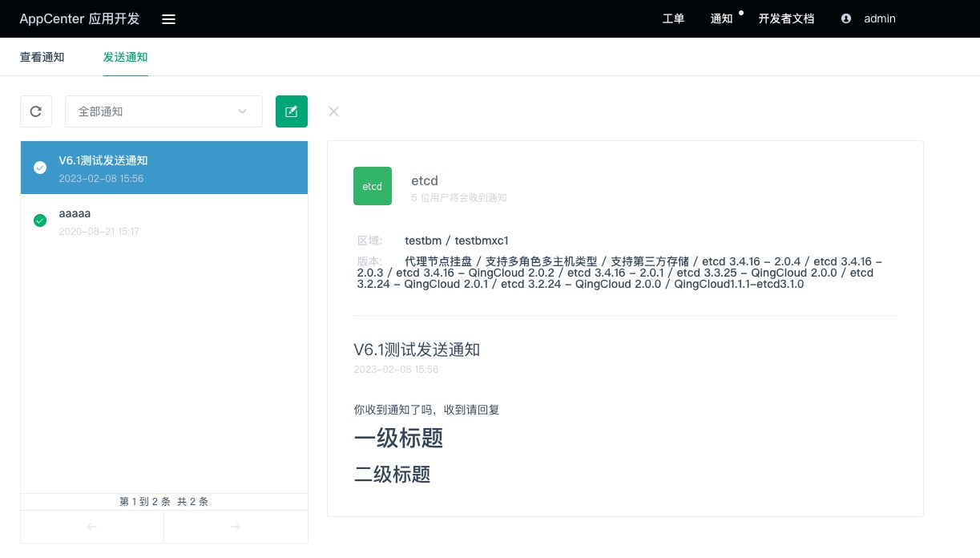This screenshot has width=980, height=558.
Task: Refresh the notification list
Action: 36,111
